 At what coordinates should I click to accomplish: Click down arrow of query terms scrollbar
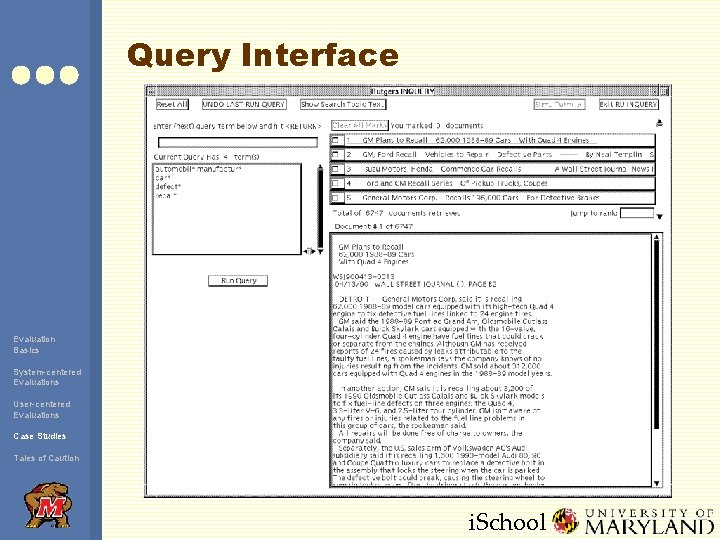tap(320, 251)
